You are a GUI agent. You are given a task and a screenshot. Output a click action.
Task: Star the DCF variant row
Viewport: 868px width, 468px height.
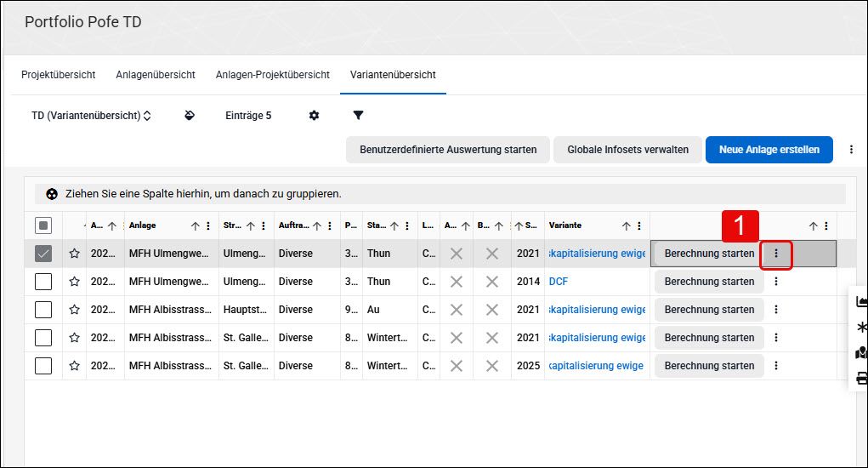(74, 282)
